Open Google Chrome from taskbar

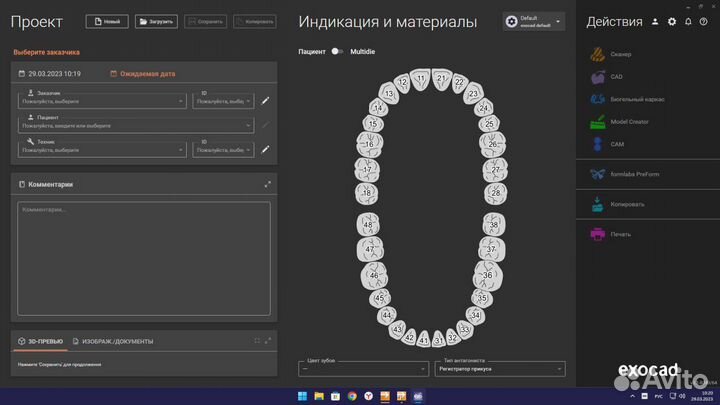[352, 396]
